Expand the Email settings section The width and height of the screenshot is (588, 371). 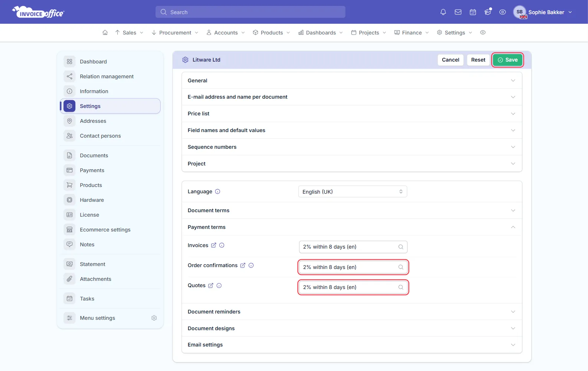pyautogui.click(x=352, y=345)
